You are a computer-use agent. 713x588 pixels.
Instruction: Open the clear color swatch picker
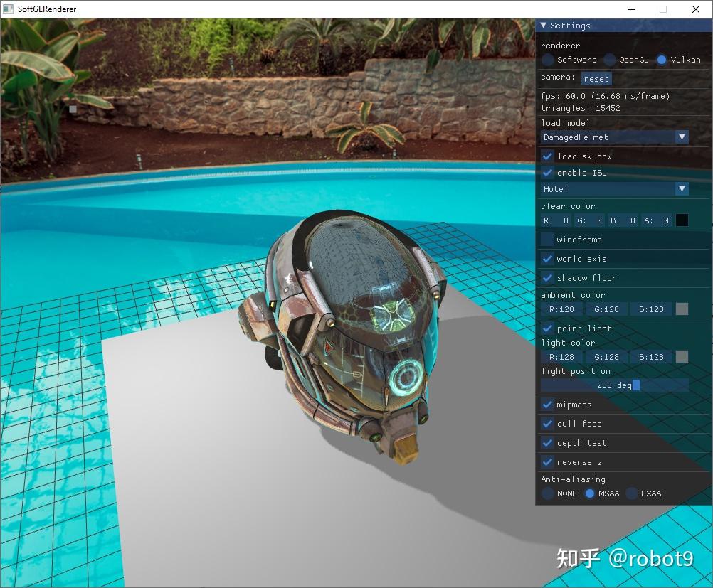pyautogui.click(x=681, y=220)
